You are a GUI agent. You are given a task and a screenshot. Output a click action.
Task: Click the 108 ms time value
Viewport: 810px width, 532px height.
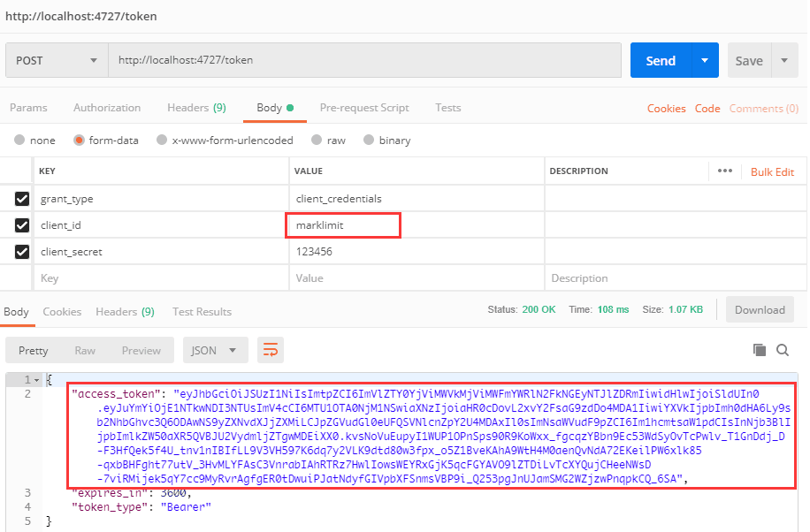coord(613,309)
